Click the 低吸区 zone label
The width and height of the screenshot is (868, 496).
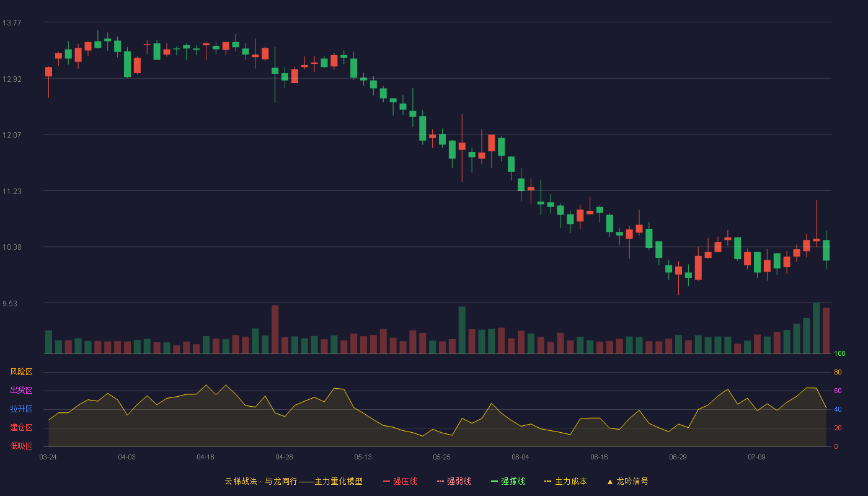point(21,446)
